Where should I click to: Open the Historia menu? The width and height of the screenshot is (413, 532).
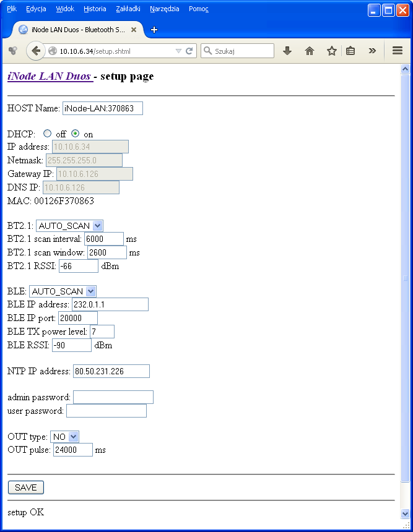tap(95, 9)
